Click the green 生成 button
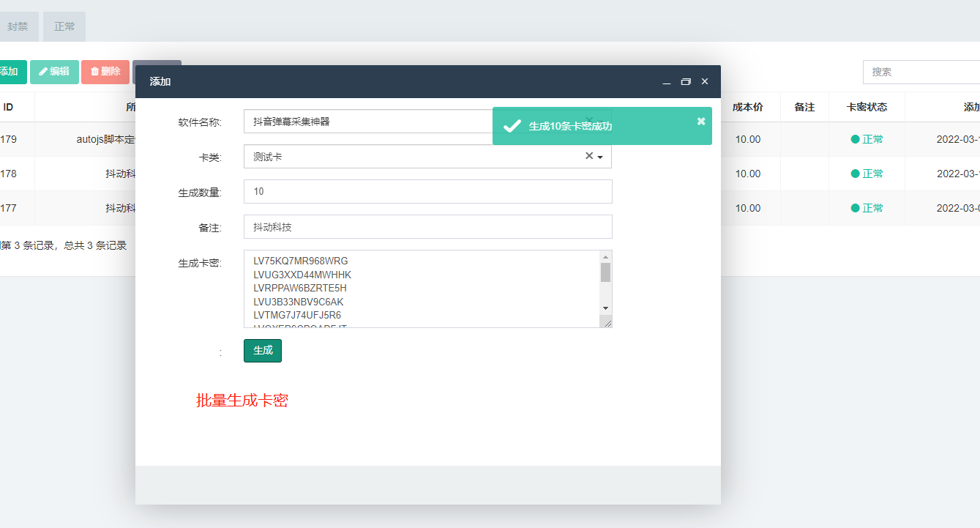Screen dimensions: 980x528 click(x=263, y=351)
